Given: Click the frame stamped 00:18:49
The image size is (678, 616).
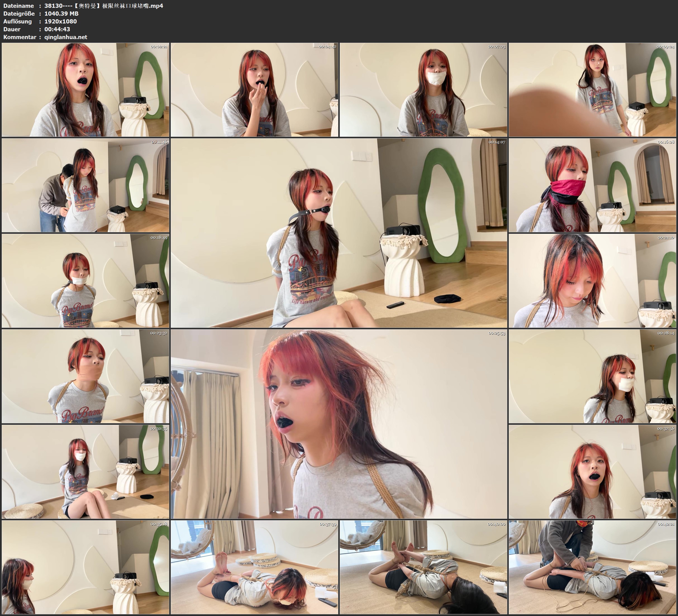Looking at the screenshot, I should [x=85, y=281].
